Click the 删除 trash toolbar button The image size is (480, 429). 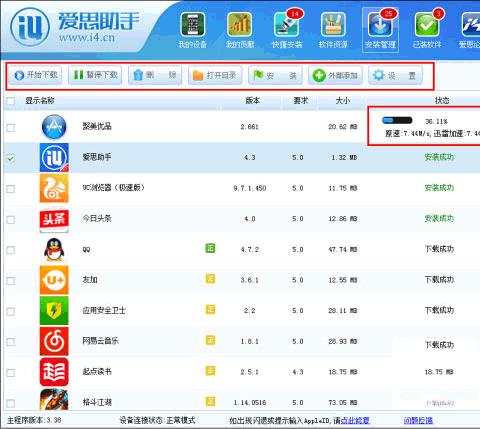click(x=155, y=75)
